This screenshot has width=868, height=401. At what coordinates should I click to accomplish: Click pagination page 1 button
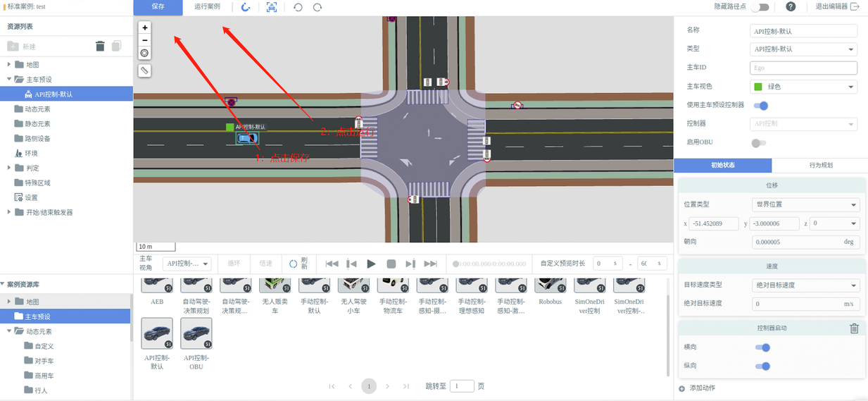369,386
